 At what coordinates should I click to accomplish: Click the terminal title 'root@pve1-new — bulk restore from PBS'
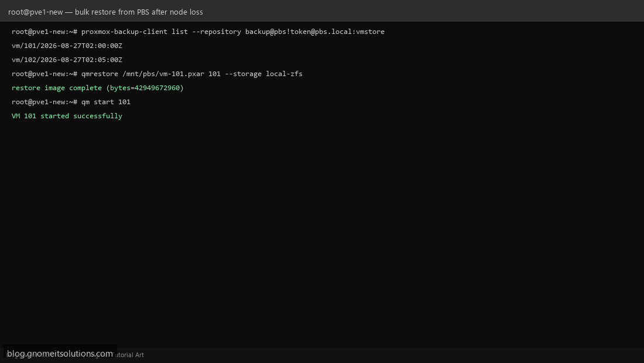coord(105,12)
